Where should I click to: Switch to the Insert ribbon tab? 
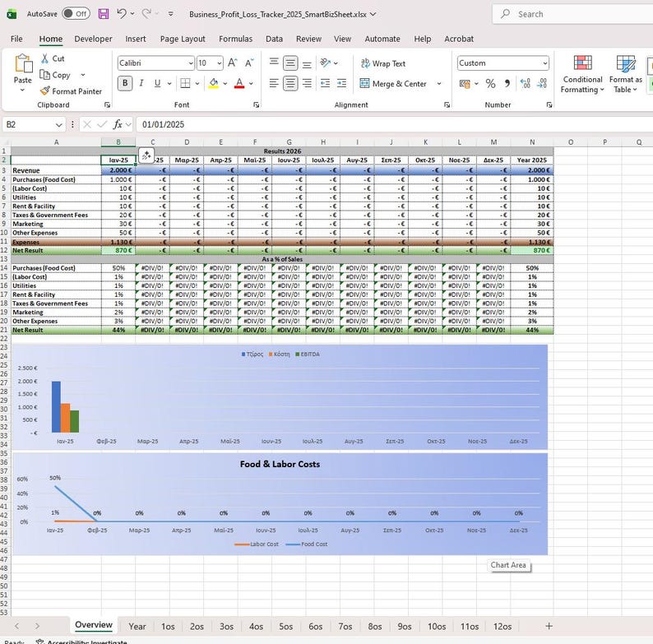tap(136, 39)
